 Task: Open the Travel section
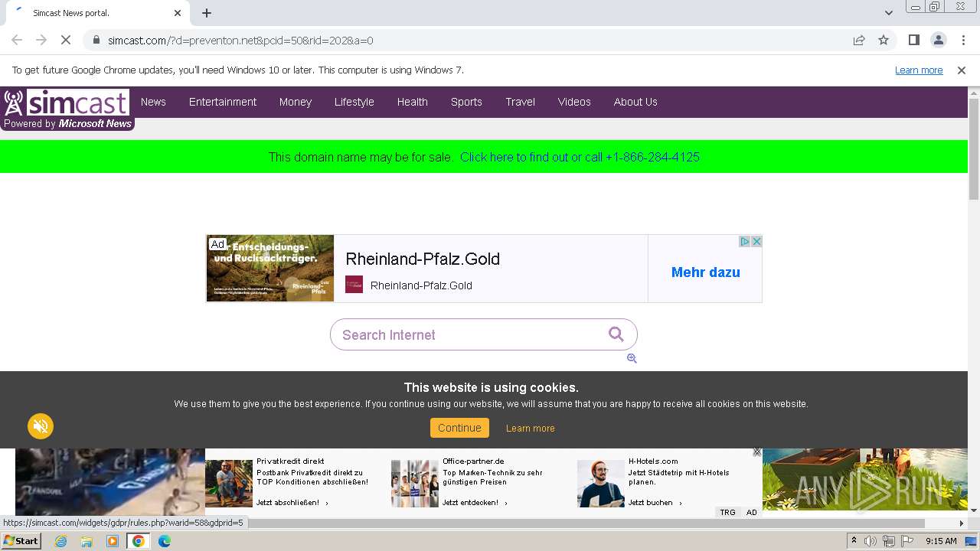click(521, 102)
